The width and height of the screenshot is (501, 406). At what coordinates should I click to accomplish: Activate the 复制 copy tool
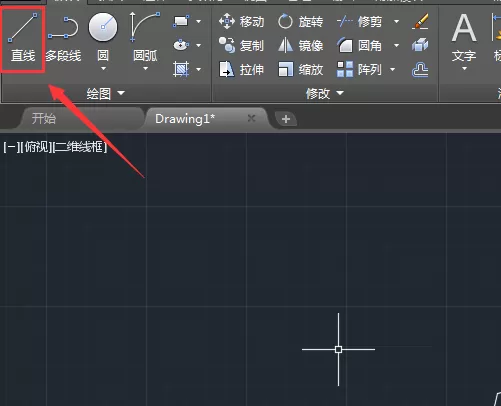[x=241, y=45]
